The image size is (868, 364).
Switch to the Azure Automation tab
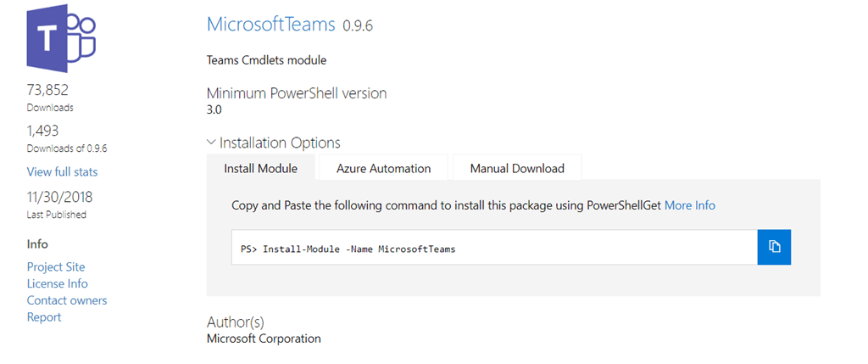point(383,168)
